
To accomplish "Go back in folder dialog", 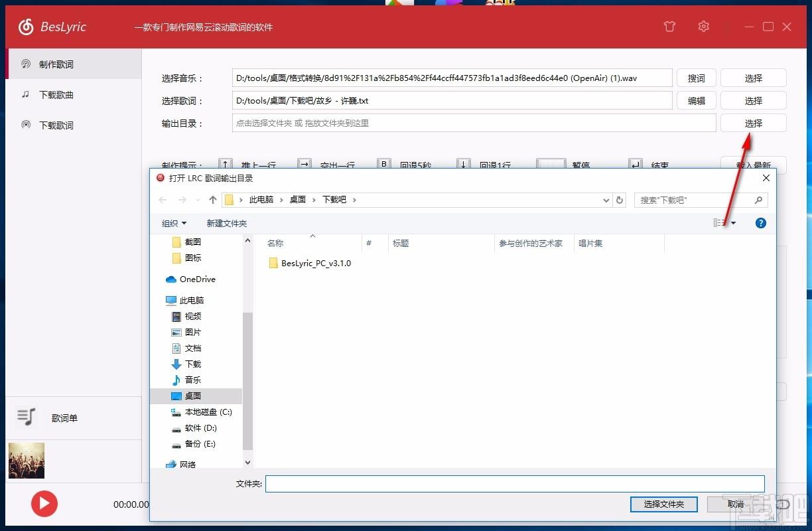I will [163, 200].
